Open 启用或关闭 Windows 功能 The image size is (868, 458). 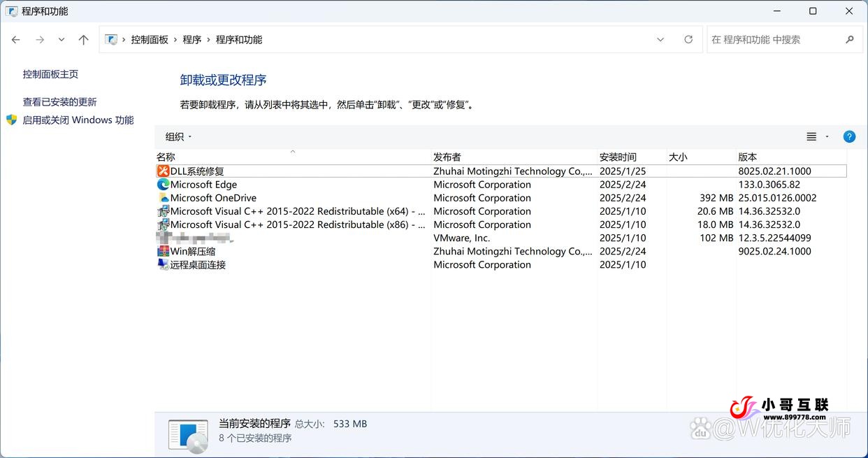point(78,120)
